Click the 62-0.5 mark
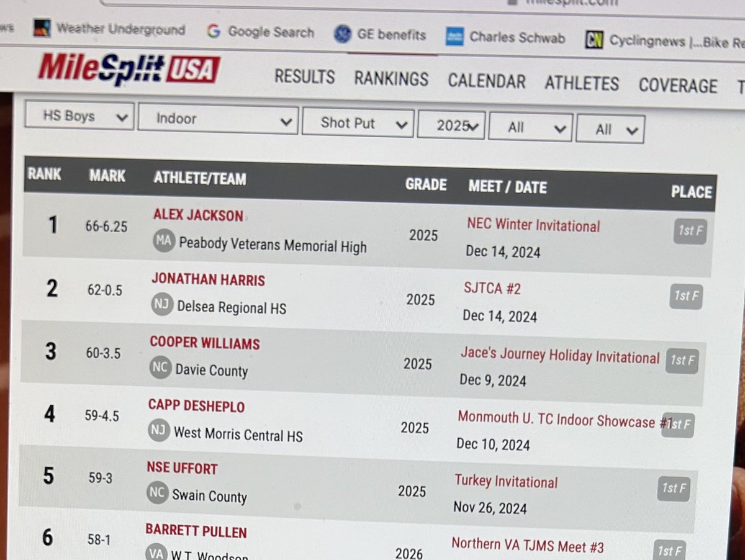The image size is (745, 560). pyautogui.click(x=104, y=290)
